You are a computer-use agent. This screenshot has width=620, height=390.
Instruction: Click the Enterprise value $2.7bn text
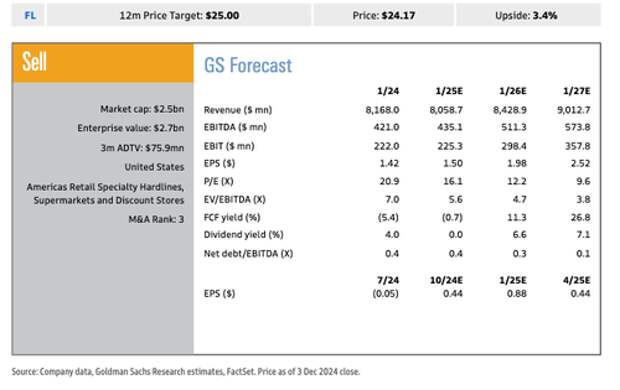point(130,128)
